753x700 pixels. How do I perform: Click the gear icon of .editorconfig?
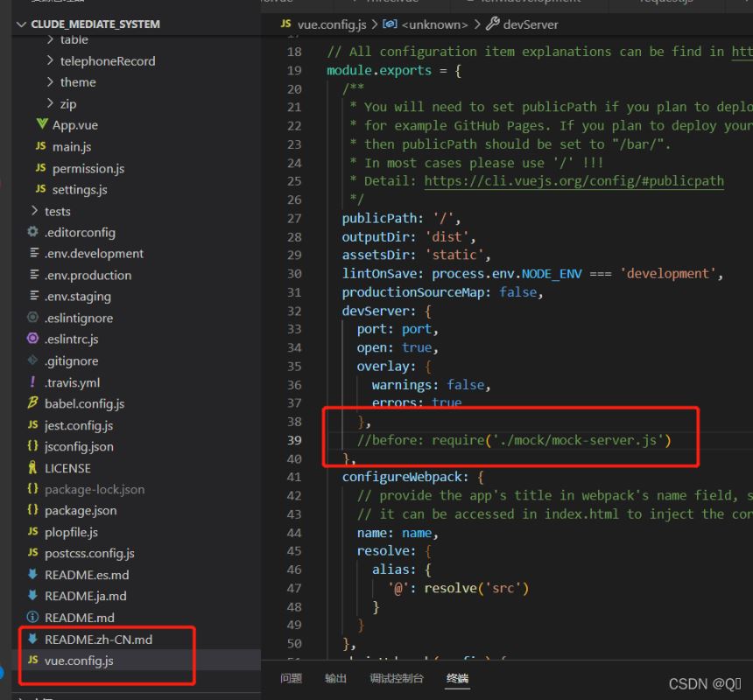[x=32, y=232]
